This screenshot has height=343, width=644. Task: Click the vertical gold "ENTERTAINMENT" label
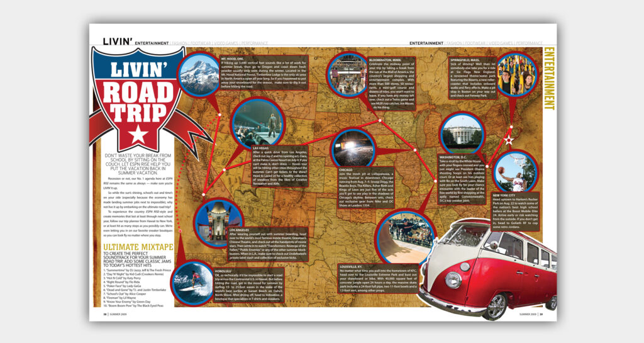pos(549,79)
